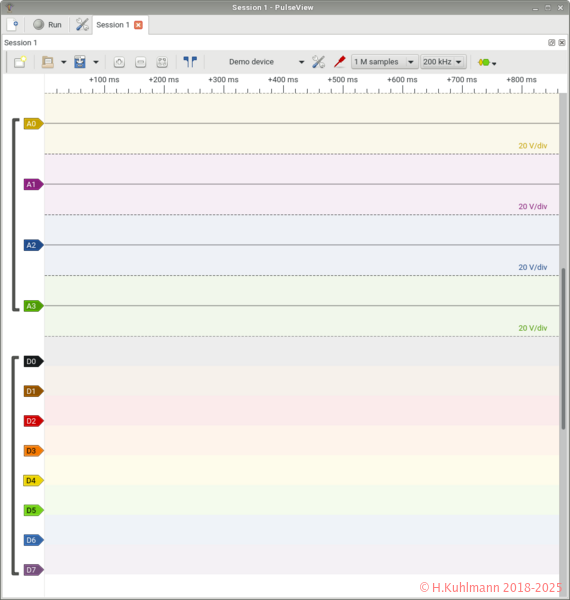Toggle the cursors display icon
This screenshot has width=570, height=600.
(x=190, y=62)
